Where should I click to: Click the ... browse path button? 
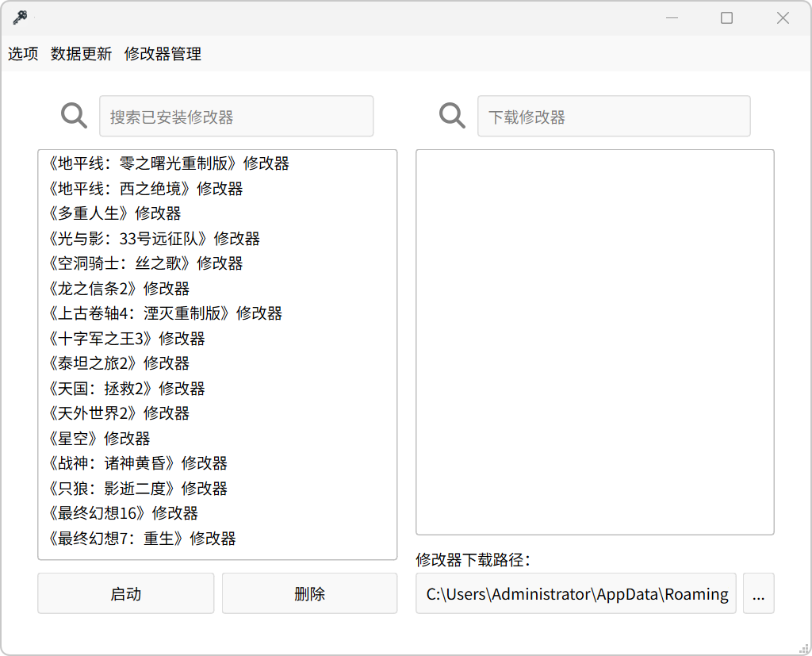759,593
